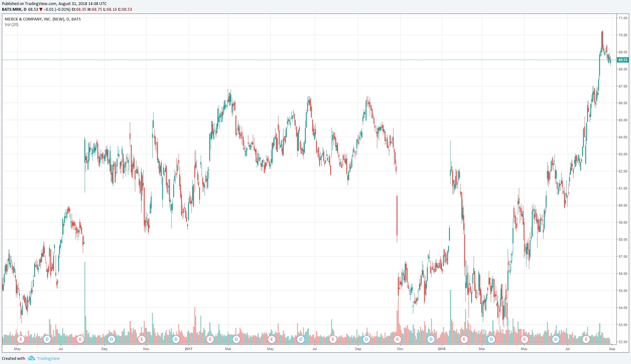Click the rightmost earnings E marker

pos(586,339)
